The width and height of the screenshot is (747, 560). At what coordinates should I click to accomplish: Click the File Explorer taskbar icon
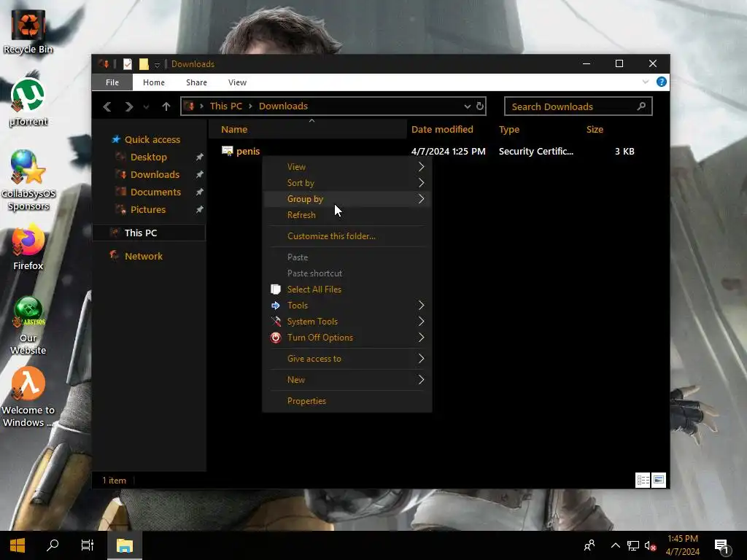click(124, 545)
